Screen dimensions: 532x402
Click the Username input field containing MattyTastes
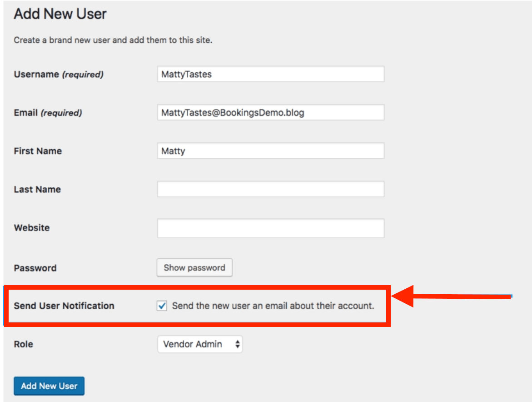tap(270, 74)
